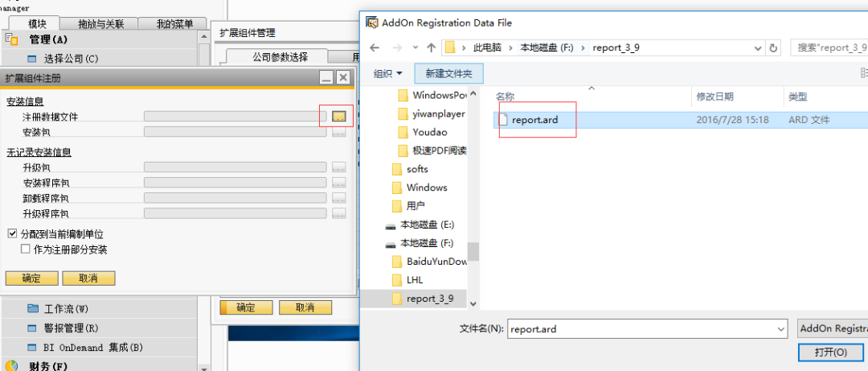
Task: Select 本地磁盘 (E:) drive
Action: click(x=420, y=225)
